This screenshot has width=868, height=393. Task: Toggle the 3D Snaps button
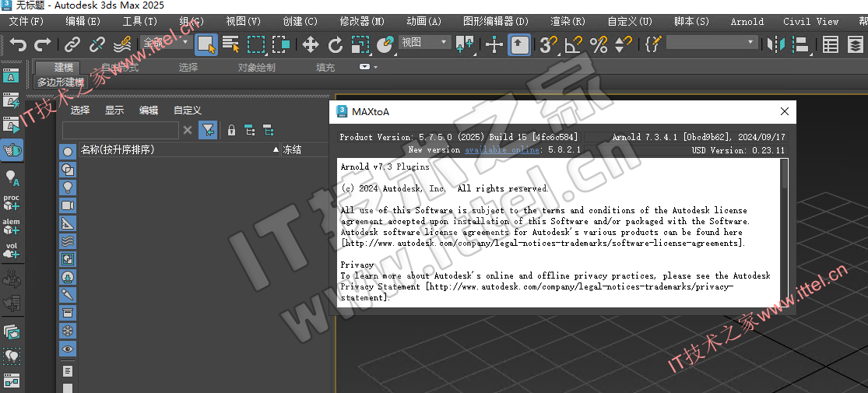coord(548,44)
